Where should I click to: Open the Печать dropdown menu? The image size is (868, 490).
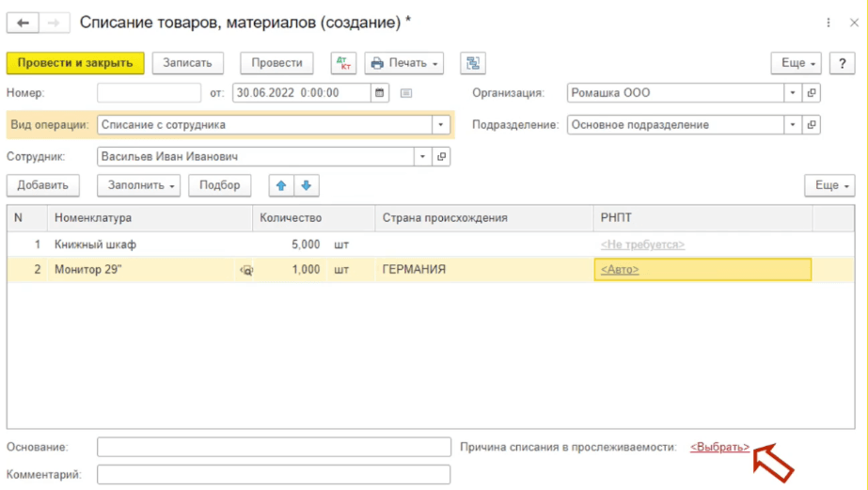click(404, 63)
